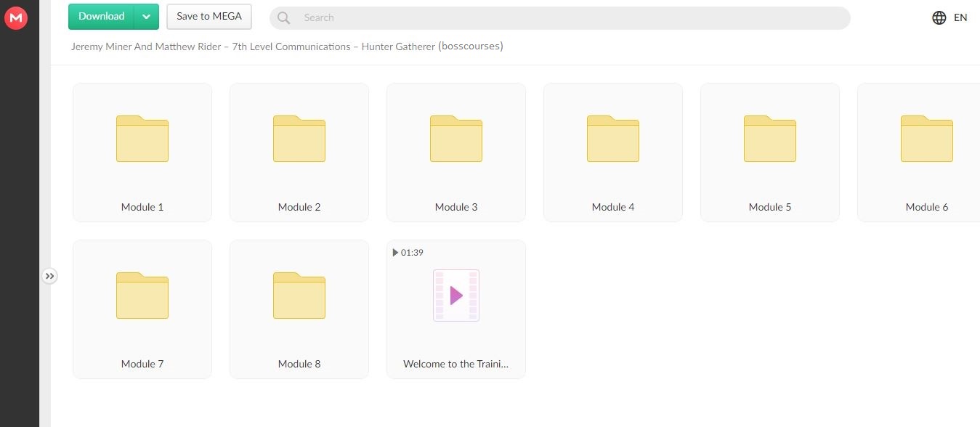Open the Module 3 folder icon
Viewport: 980px width, 427px height.
tap(456, 139)
